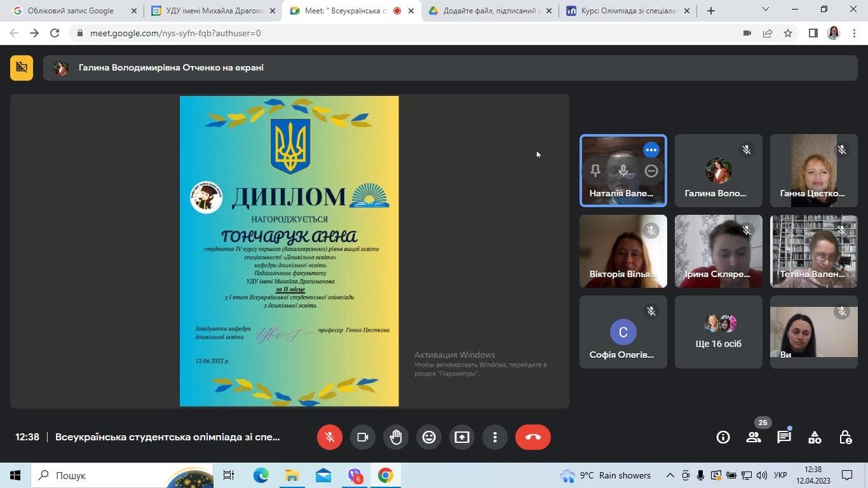Image resolution: width=868 pixels, height=488 pixels.
Task: Open options on Наталія Вале tile
Action: point(651,150)
